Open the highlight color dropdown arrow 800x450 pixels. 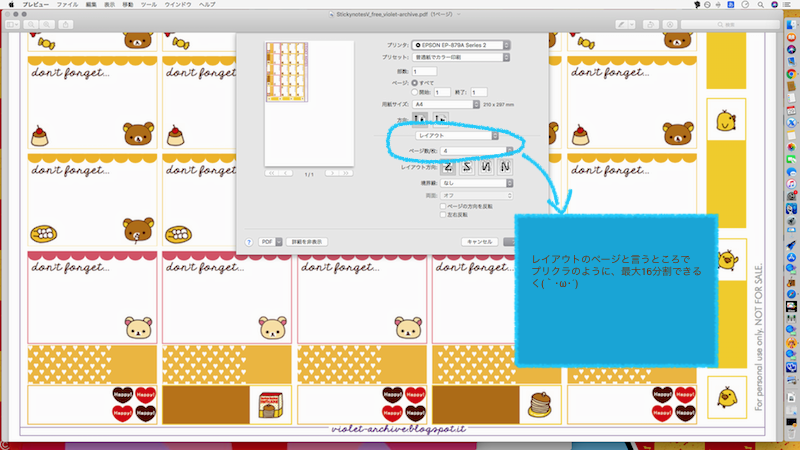pyautogui.click(x=632, y=24)
